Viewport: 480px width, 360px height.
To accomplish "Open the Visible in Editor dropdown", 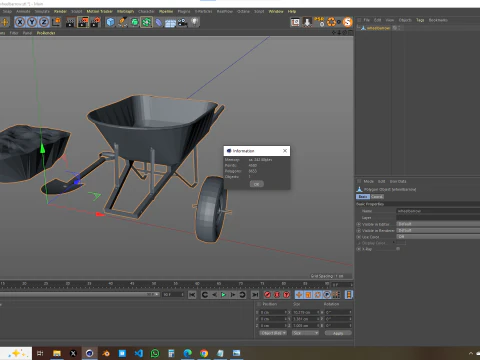I will click(x=438, y=224).
